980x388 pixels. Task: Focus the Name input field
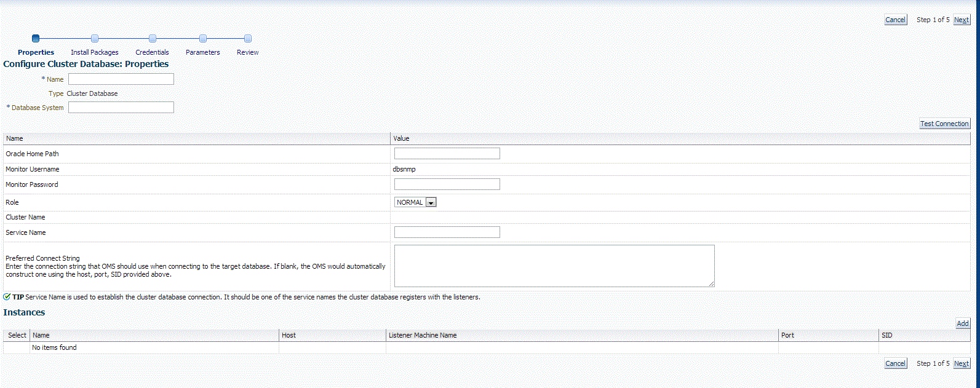tap(121, 79)
